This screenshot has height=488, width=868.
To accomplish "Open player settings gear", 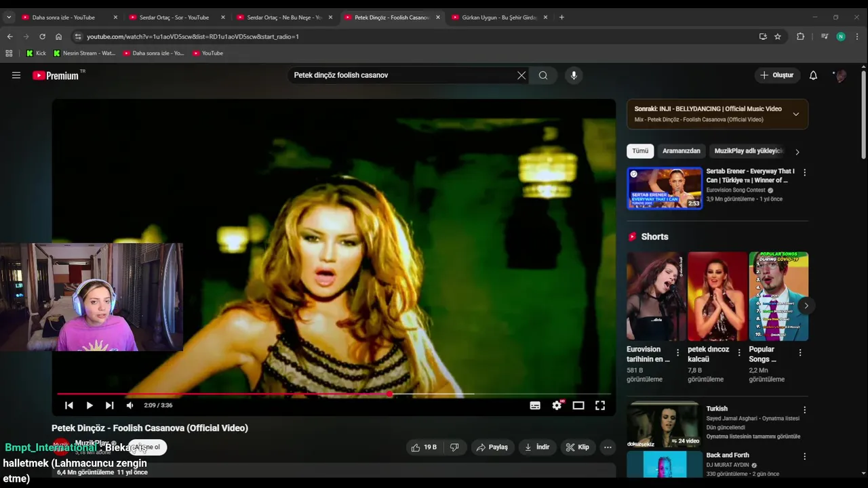I will 557,405.
